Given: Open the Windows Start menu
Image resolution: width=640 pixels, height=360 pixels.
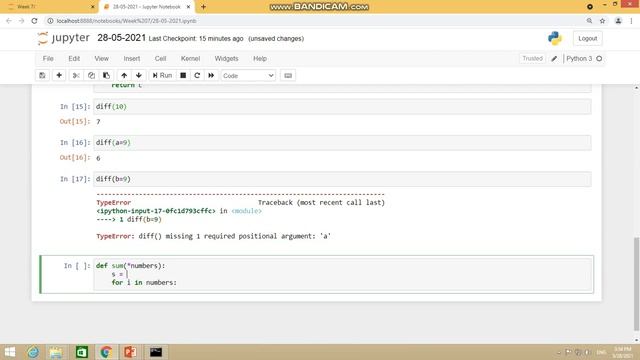Looking at the screenshot, I should tap(10, 352).
